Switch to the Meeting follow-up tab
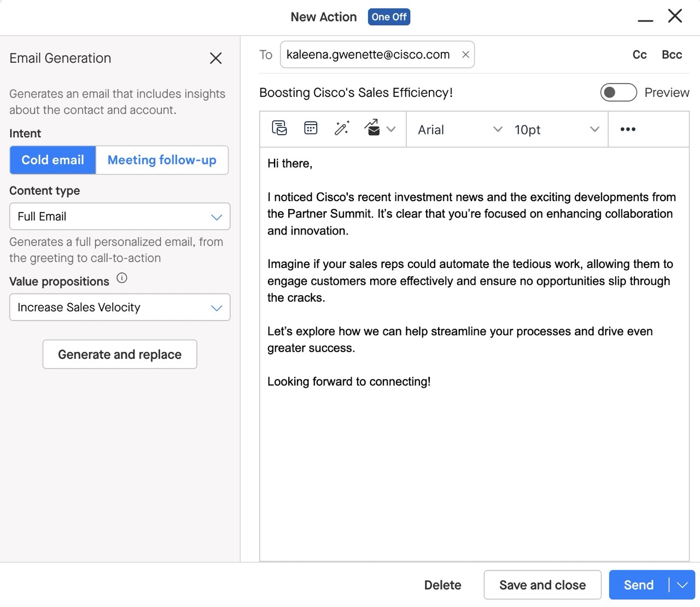The image size is (700, 607). (x=162, y=160)
